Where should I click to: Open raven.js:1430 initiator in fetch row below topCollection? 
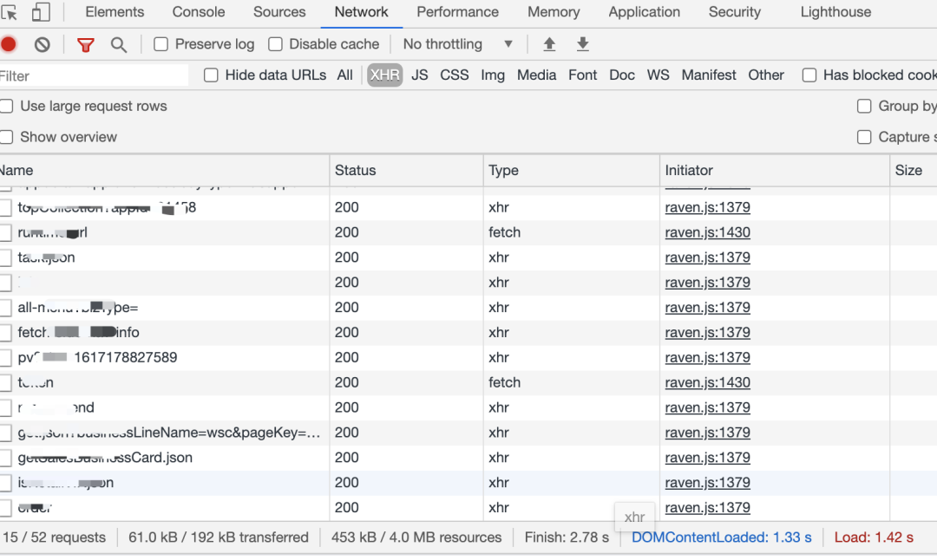(x=708, y=232)
